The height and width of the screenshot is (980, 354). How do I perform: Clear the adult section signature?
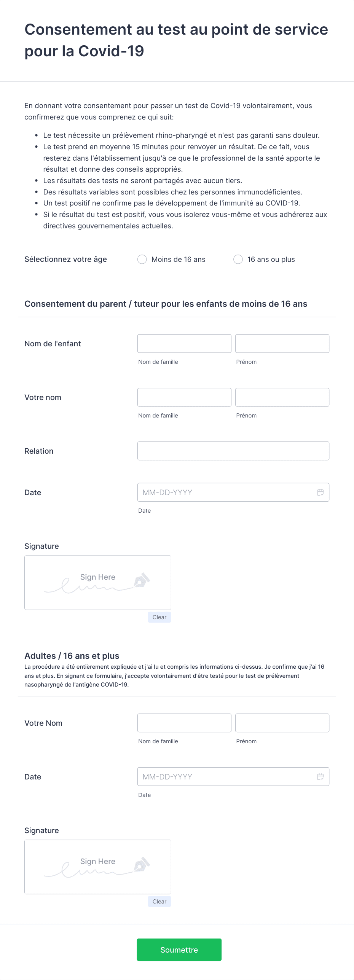click(159, 901)
